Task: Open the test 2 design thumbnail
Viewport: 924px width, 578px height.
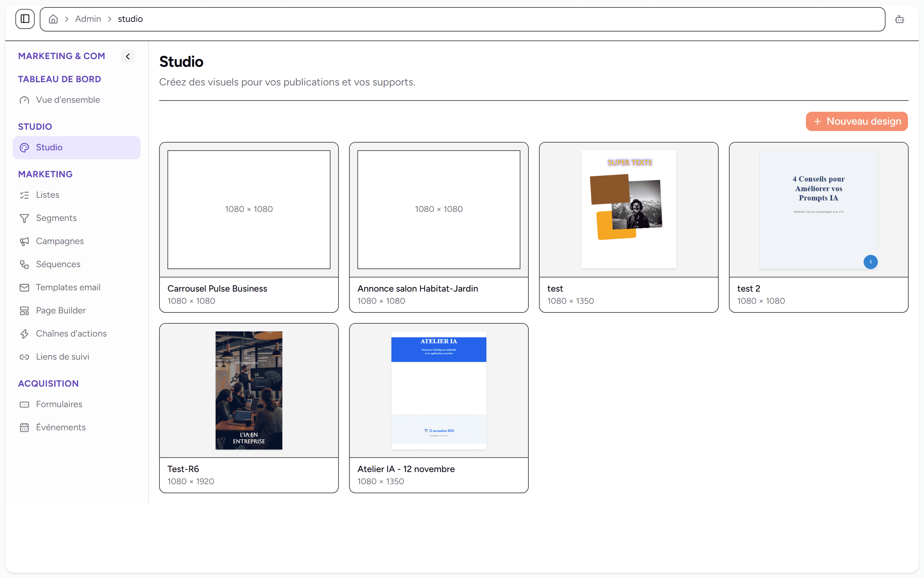Action: point(818,209)
